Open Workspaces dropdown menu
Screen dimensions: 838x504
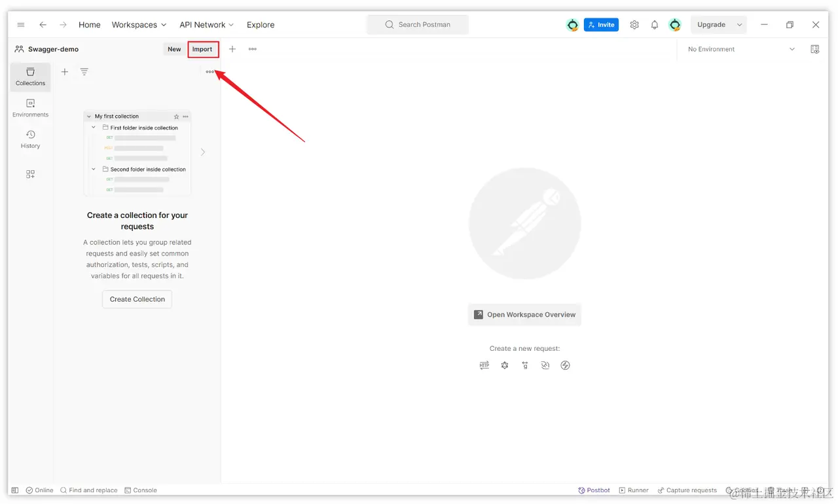(139, 25)
